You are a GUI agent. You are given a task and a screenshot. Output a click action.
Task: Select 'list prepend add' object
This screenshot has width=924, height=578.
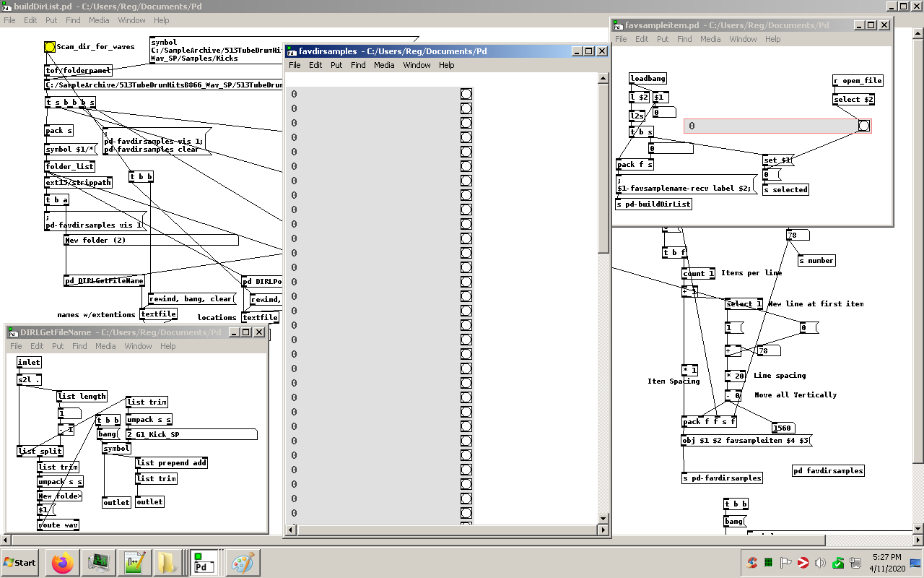pyautogui.click(x=171, y=462)
